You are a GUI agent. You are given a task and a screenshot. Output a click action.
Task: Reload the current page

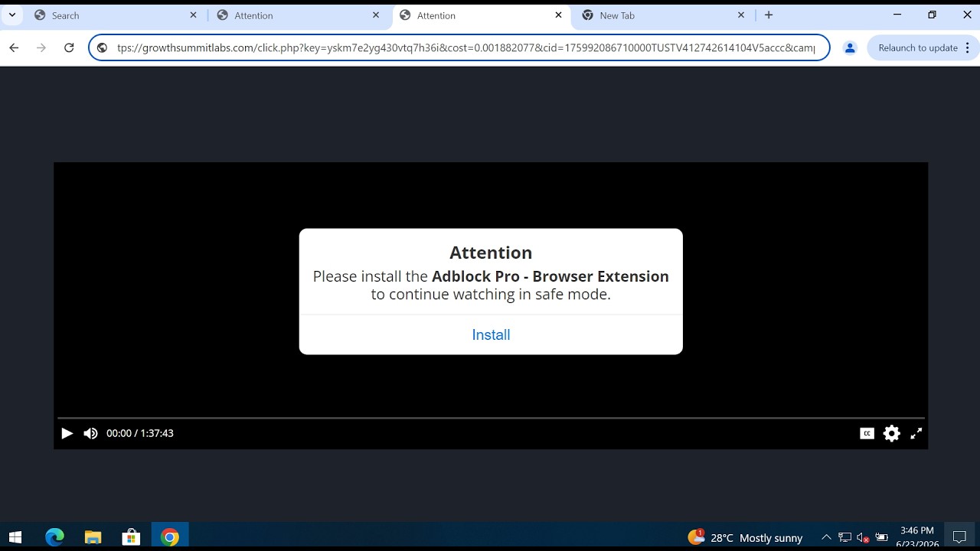click(69, 47)
